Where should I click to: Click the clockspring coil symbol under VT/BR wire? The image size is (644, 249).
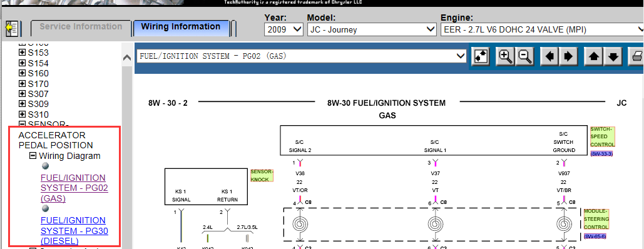(563, 225)
